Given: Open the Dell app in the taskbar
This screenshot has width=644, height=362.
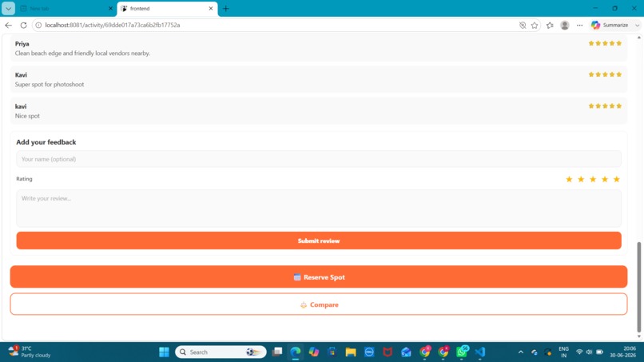Looking at the screenshot, I should tap(369, 352).
